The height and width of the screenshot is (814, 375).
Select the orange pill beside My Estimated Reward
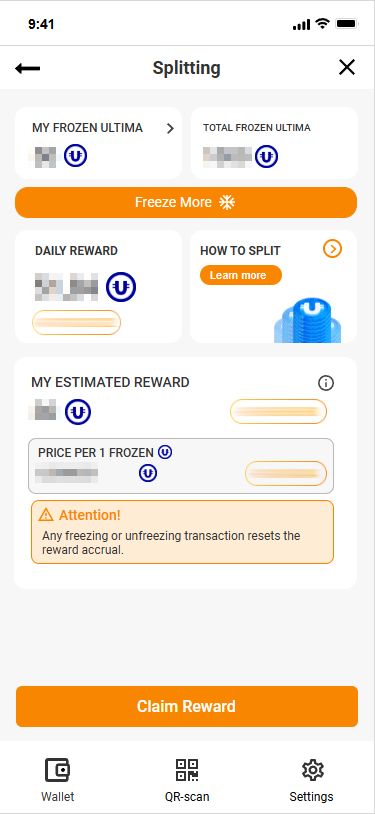point(278,412)
